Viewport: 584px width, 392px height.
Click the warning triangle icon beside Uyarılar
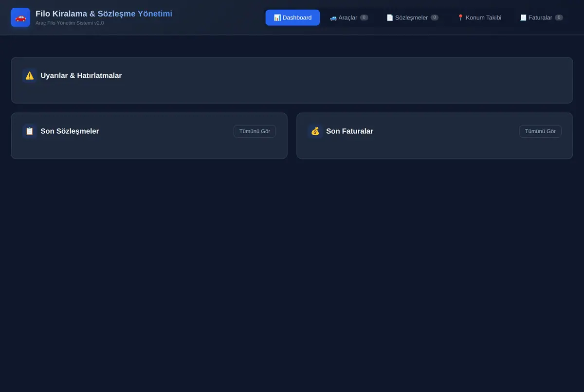click(x=30, y=75)
